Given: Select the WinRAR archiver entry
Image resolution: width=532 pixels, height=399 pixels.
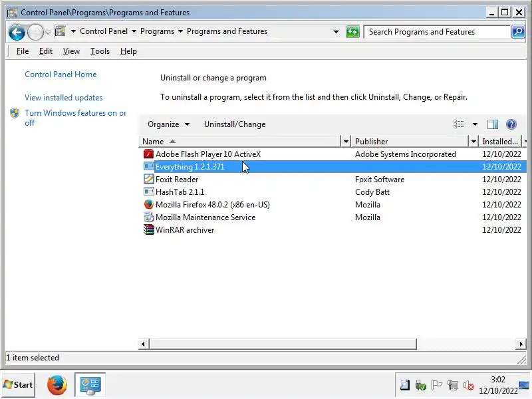Looking at the screenshot, I should (x=185, y=230).
